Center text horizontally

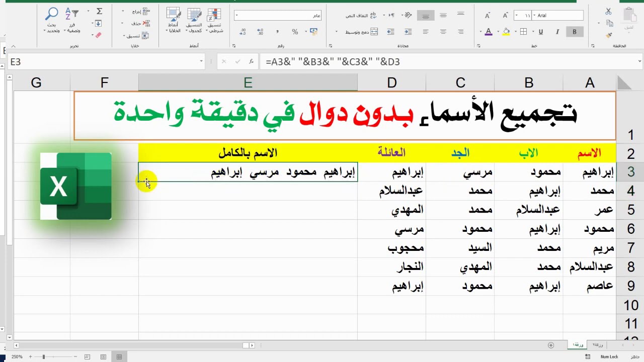(443, 32)
